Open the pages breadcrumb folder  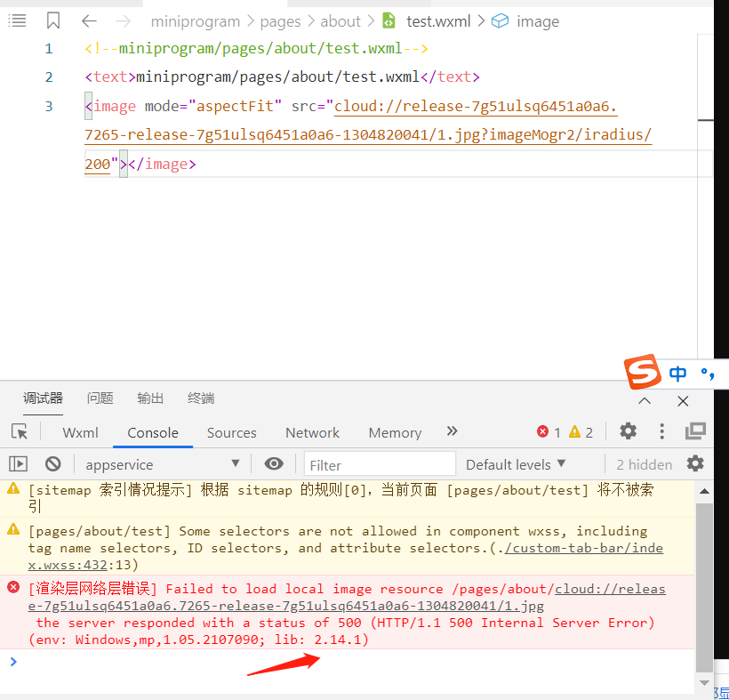point(280,21)
